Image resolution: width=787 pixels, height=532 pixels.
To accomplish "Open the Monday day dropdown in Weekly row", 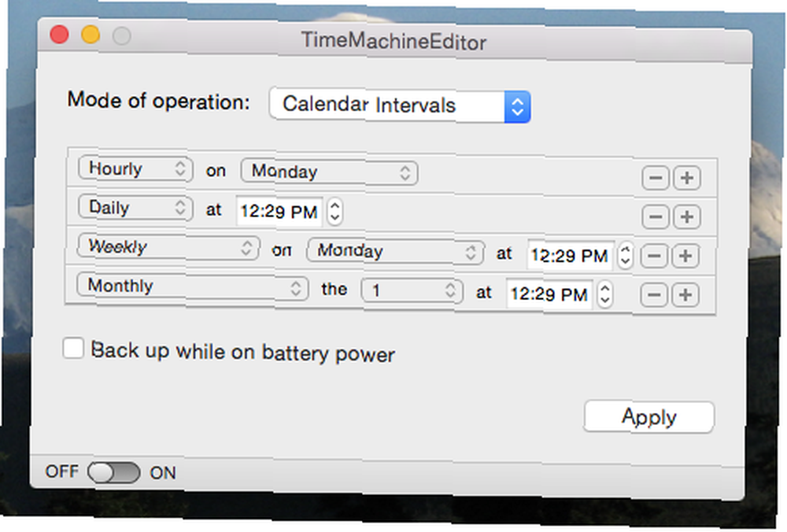I will tap(396, 251).
